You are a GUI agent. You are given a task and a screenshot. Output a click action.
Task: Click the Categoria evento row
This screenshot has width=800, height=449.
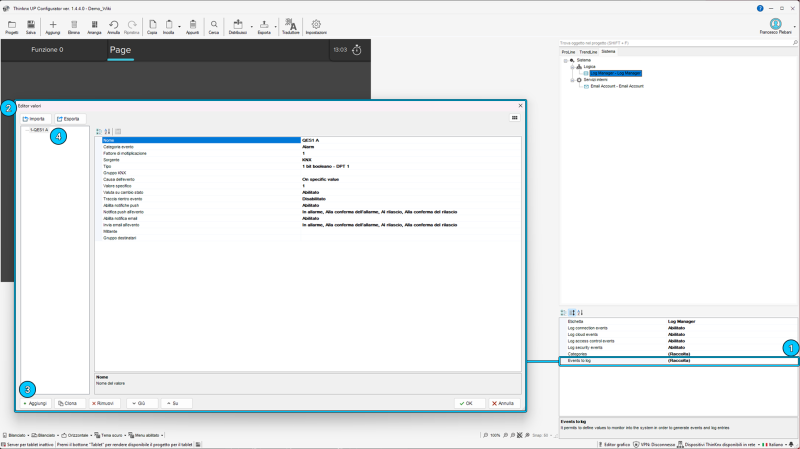point(311,147)
